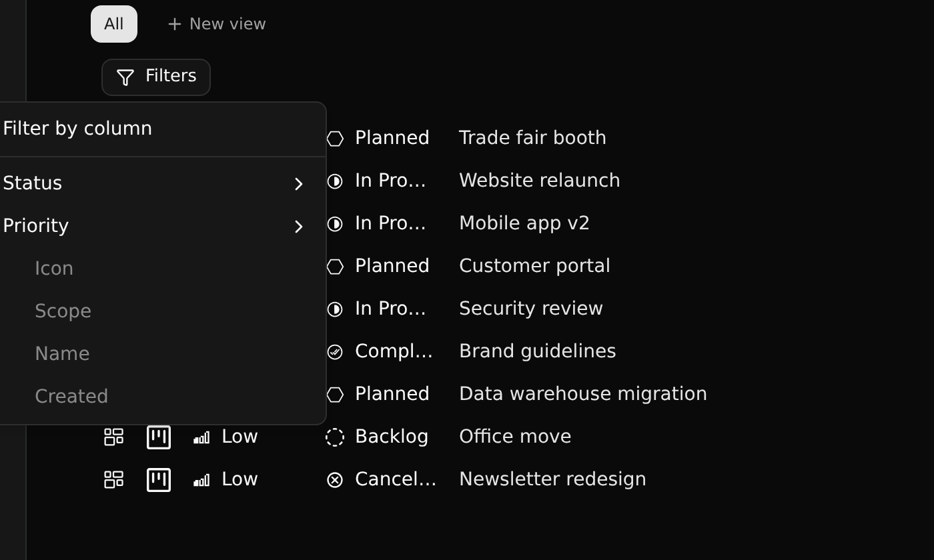Click In Progress text for Security review
This screenshot has width=934, height=560.
(390, 308)
